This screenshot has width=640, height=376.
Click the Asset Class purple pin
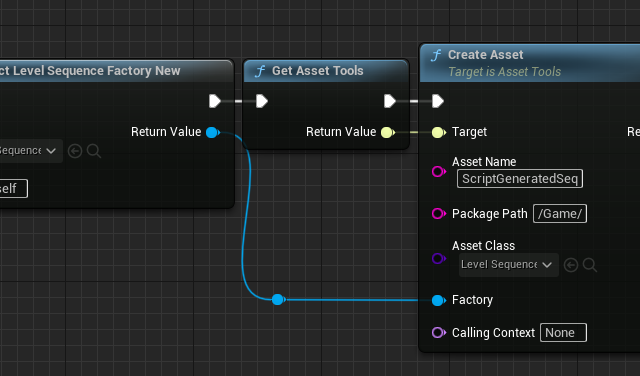[439, 258]
